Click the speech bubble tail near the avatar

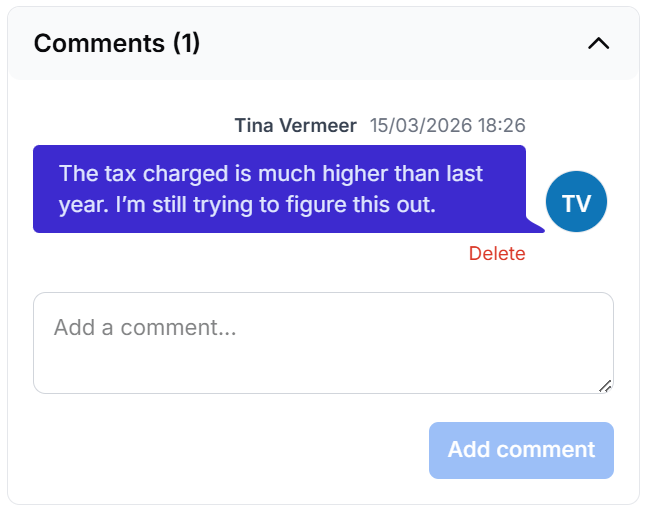pyautogui.click(x=540, y=227)
